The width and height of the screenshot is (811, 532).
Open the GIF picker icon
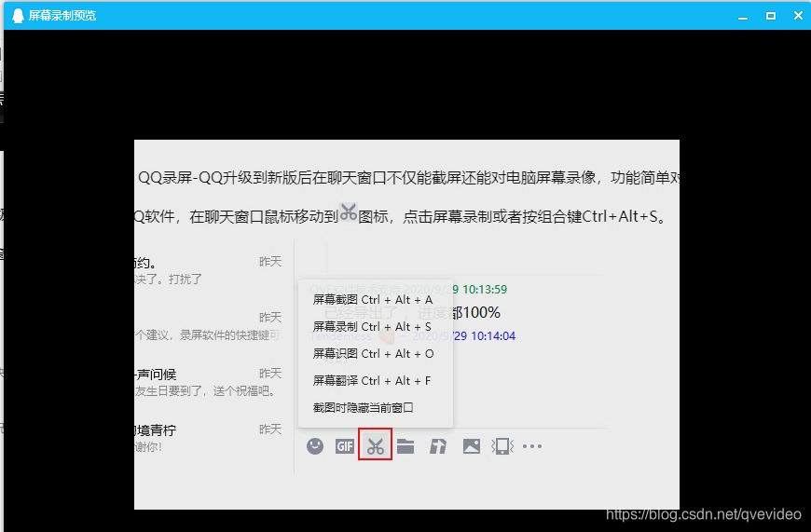(x=345, y=445)
